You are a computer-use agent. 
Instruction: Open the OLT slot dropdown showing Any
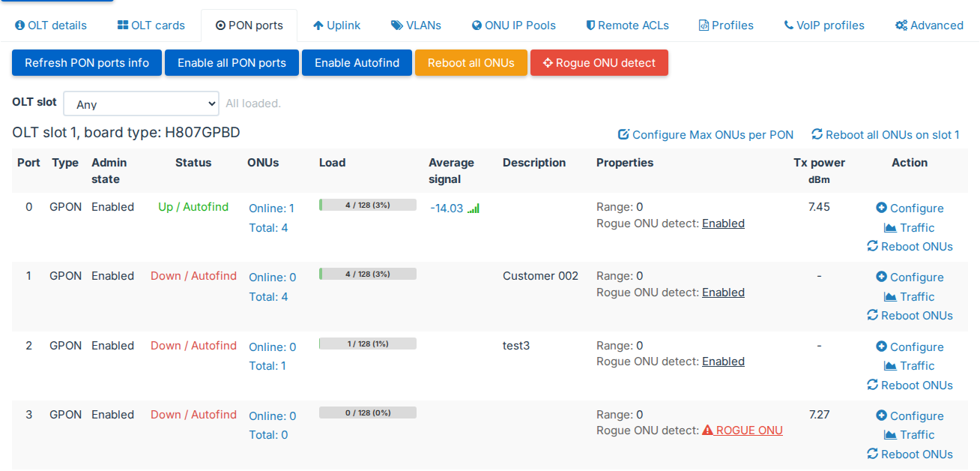coord(142,103)
